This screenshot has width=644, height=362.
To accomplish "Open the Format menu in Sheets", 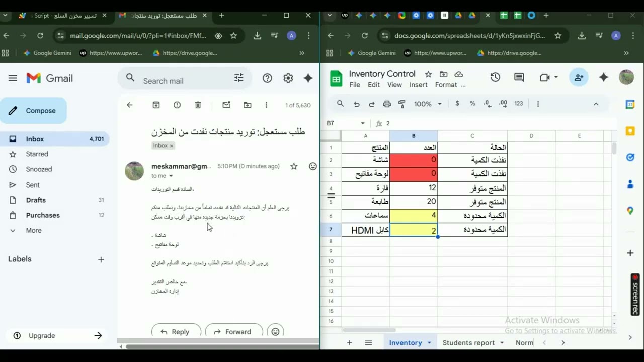I will tap(446, 85).
